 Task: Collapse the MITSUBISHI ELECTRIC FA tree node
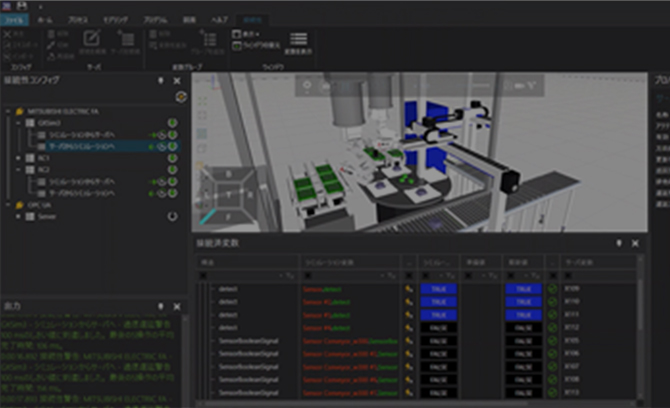(x=8, y=111)
